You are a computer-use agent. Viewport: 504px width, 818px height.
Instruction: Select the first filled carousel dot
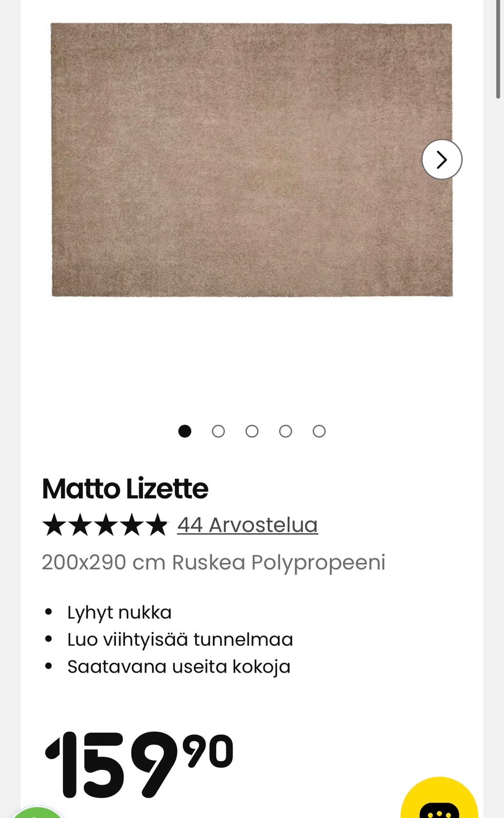(185, 431)
